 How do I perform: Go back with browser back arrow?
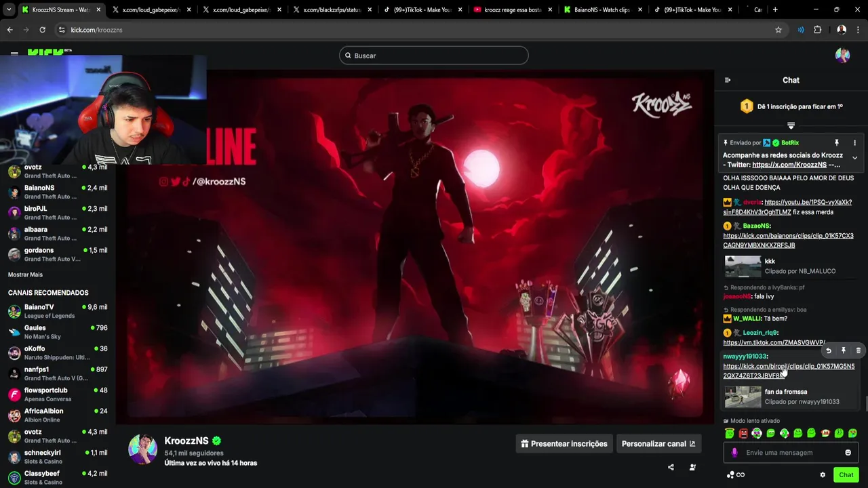click(x=9, y=30)
